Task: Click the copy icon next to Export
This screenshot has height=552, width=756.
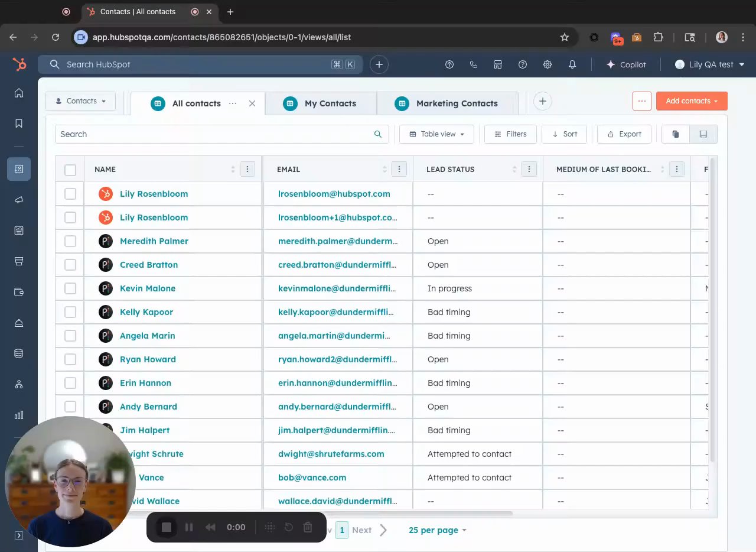Action: 676,134
